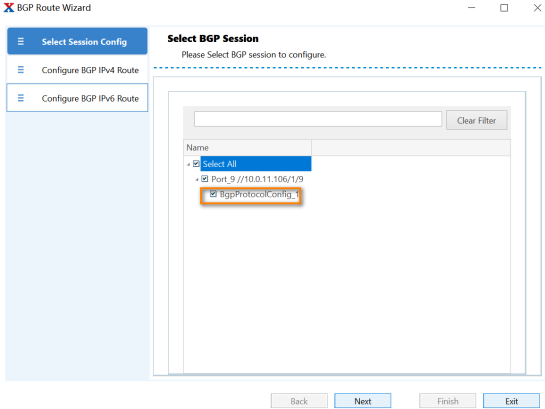
Task: Click the Next button
Action: pos(363,401)
